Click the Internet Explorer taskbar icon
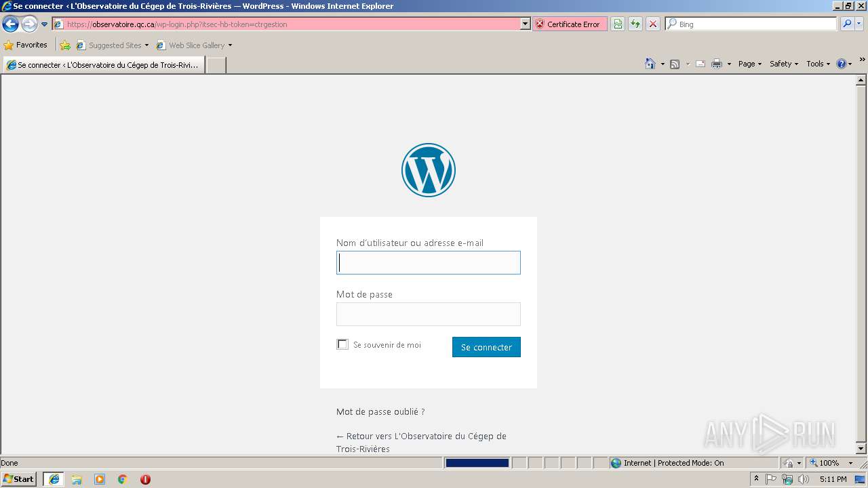 pyautogui.click(x=54, y=479)
